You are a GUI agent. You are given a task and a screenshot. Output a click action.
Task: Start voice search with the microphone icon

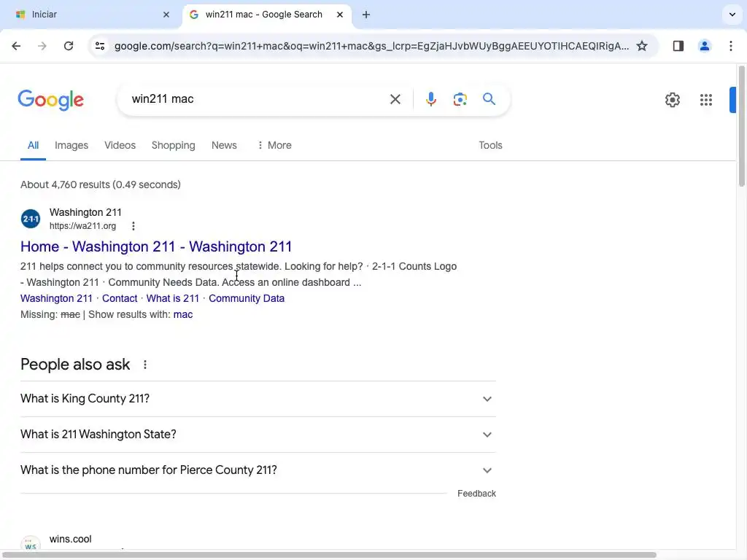(x=430, y=99)
